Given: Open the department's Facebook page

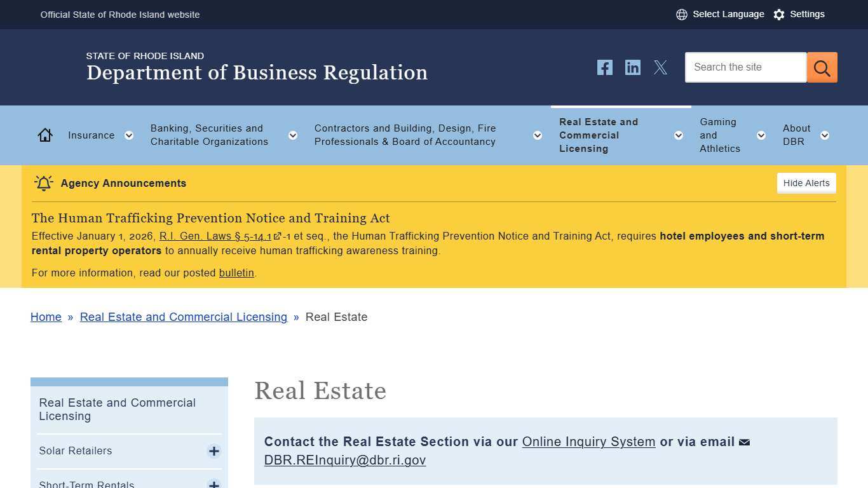Looking at the screenshot, I should click(604, 67).
